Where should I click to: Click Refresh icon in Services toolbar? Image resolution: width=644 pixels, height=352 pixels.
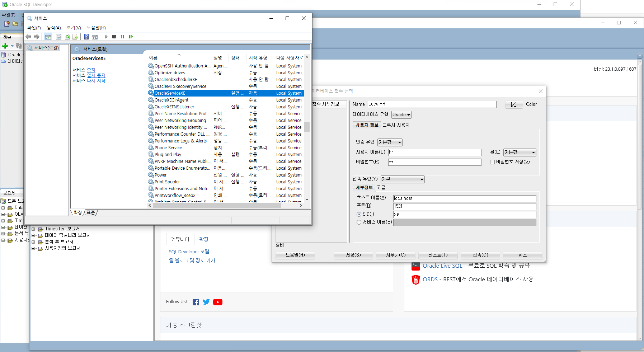tap(67, 37)
